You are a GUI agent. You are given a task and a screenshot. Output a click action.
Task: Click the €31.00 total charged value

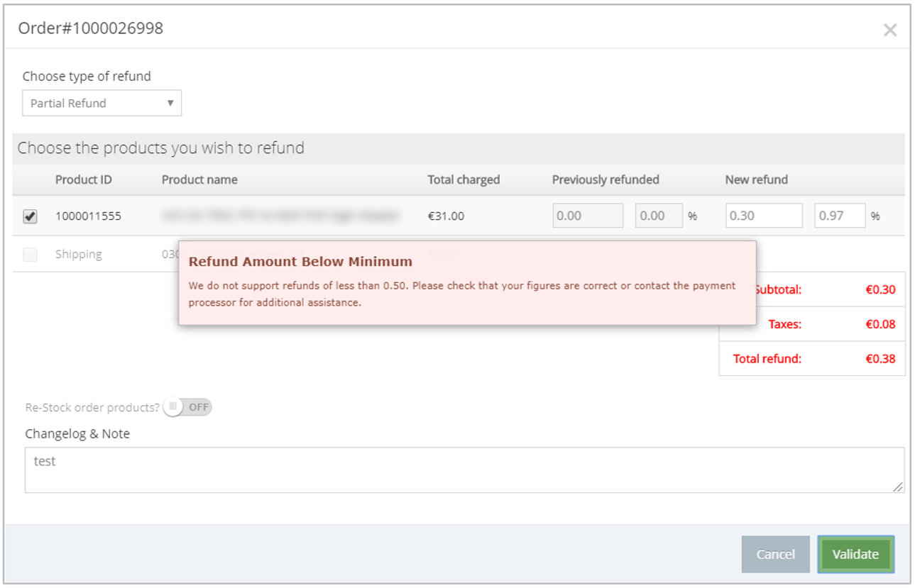coord(446,216)
